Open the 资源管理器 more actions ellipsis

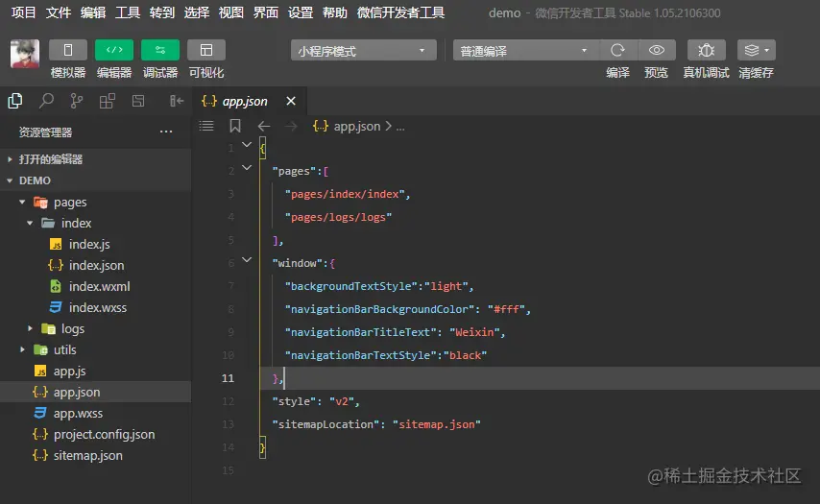(x=166, y=132)
